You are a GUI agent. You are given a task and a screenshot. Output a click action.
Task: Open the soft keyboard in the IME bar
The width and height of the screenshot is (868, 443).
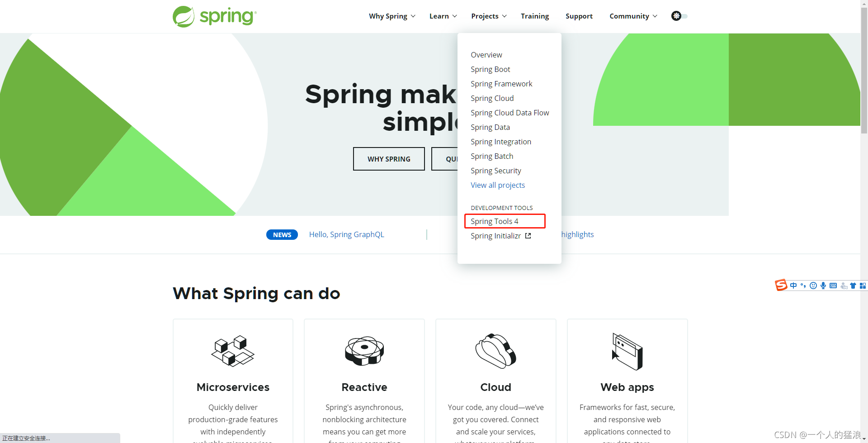(833, 286)
